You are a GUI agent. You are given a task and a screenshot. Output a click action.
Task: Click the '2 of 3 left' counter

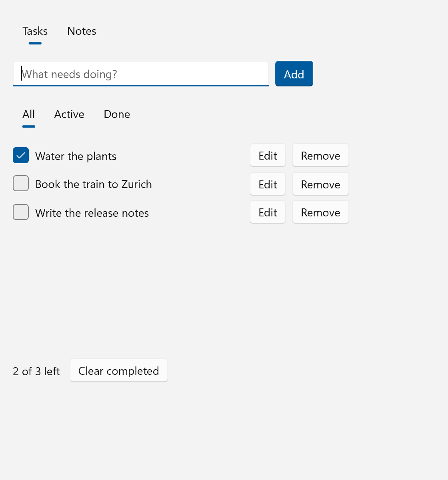36,371
